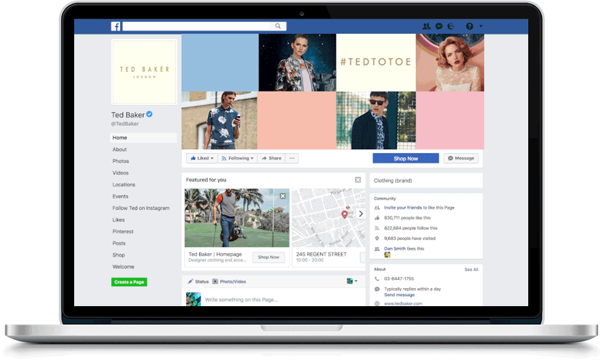Open the Liked dropdown
The image size is (603, 364).
point(202,158)
